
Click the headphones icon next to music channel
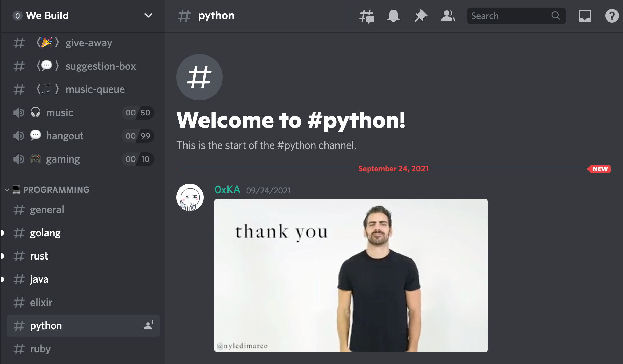[x=35, y=112]
